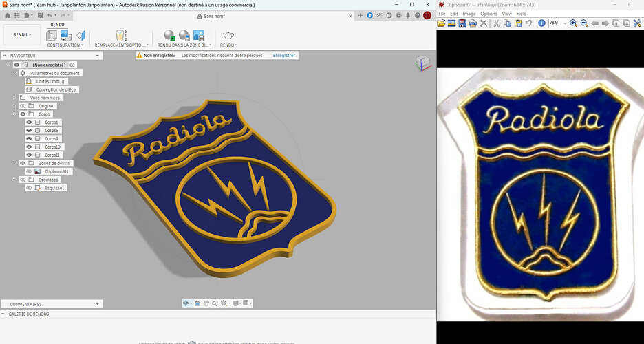Hide Corps1 body with eye icon
The width and height of the screenshot is (644, 344).
[29, 122]
